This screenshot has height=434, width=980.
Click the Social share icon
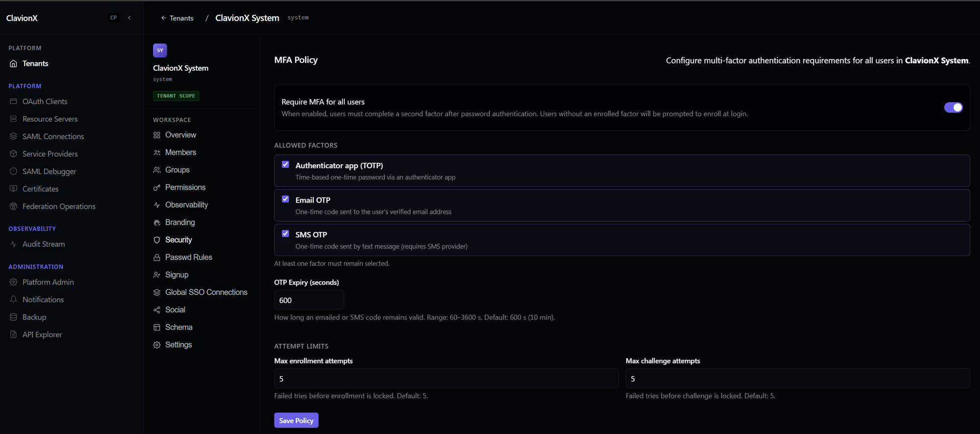point(157,310)
